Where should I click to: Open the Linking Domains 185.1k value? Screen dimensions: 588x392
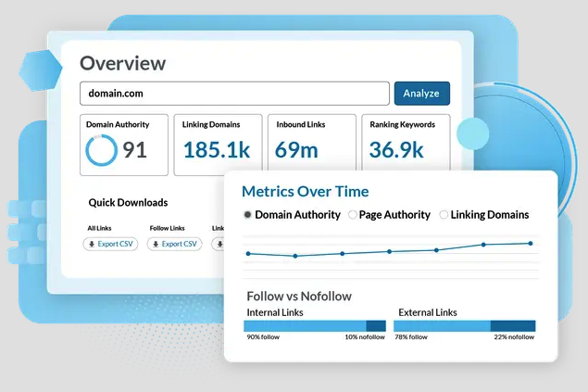217,150
